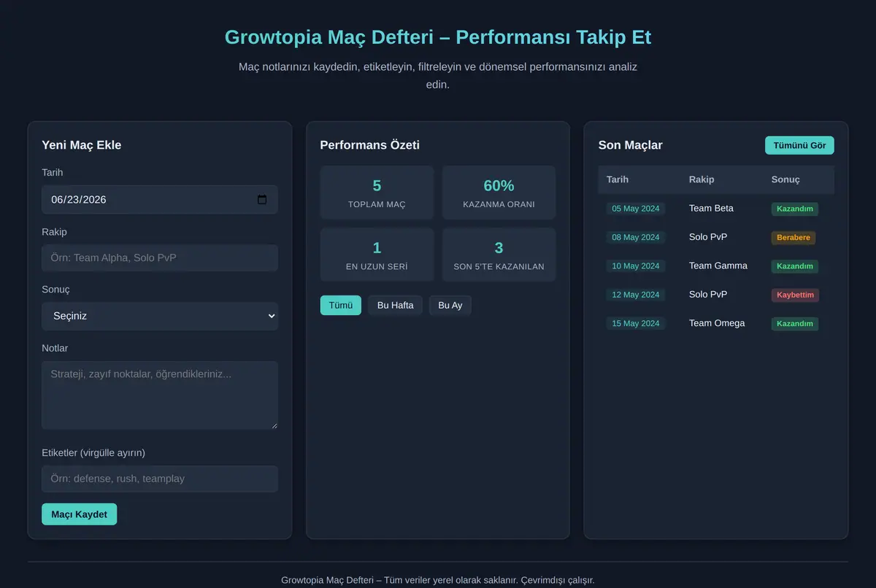Image resolution: width=876 pixels, height=588 pixels.
Task: Click the Rakip column header
Action: coord(702,179)
